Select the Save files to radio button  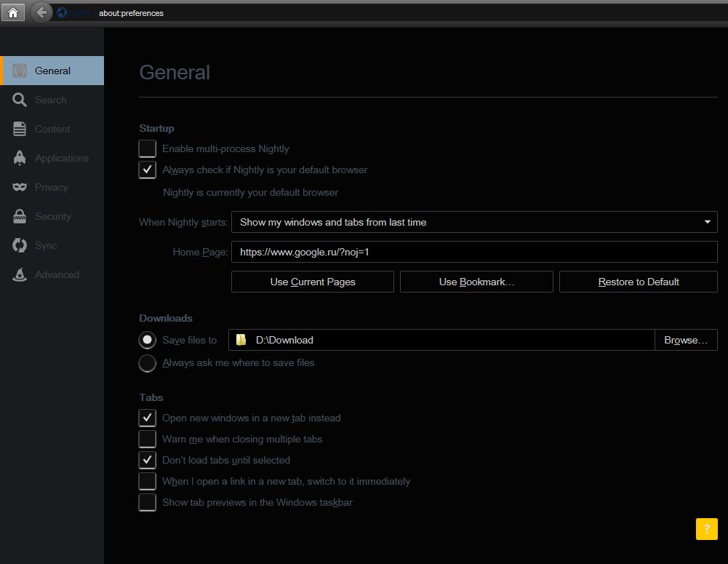147,340
